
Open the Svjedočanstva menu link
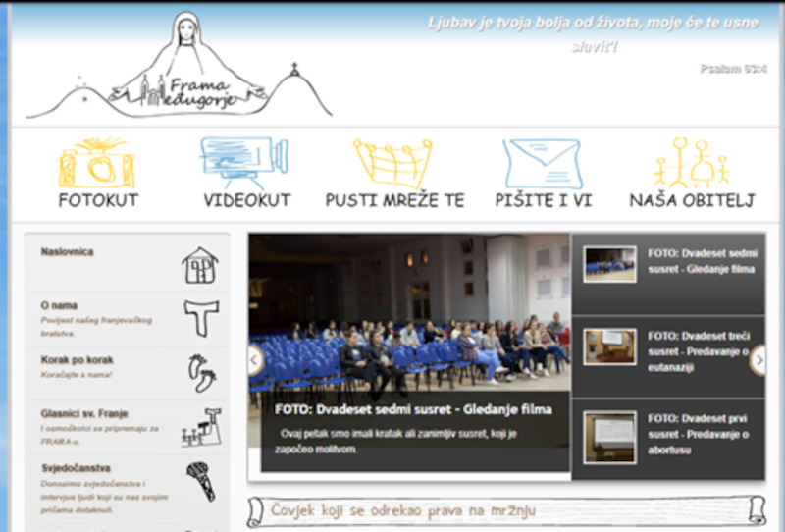click(x=76, y=468)
